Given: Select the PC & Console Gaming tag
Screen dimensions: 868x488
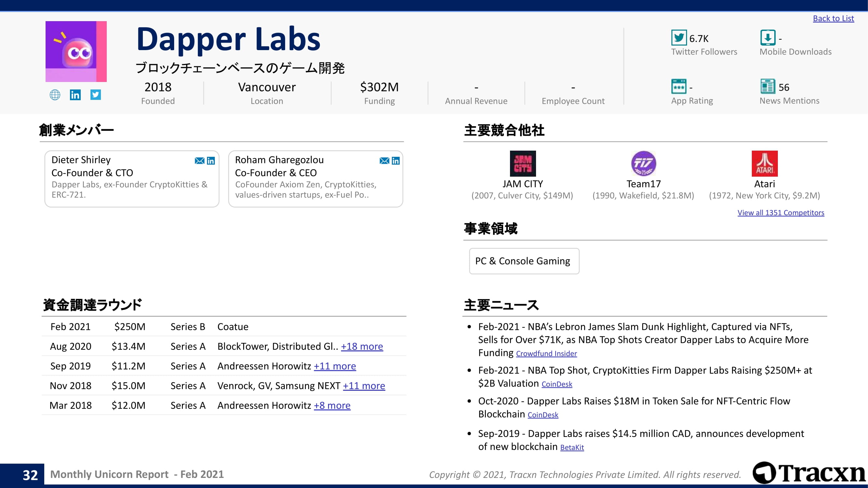Looking at the screenshot, I should [524, 261].
